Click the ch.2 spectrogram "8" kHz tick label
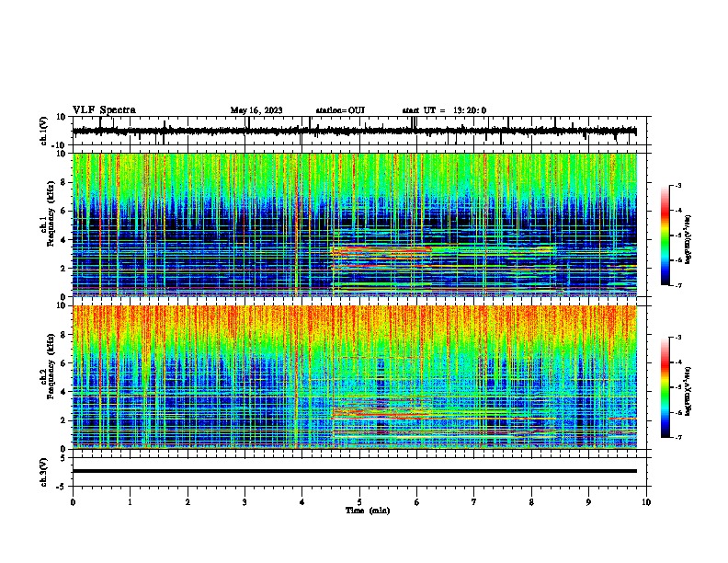This screenshot has width=728, height=563. coord(64,335)
